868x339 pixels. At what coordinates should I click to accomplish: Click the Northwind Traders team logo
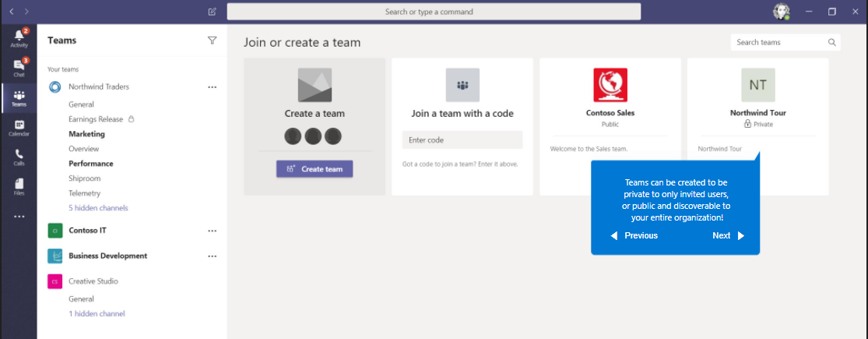point(54,87)
